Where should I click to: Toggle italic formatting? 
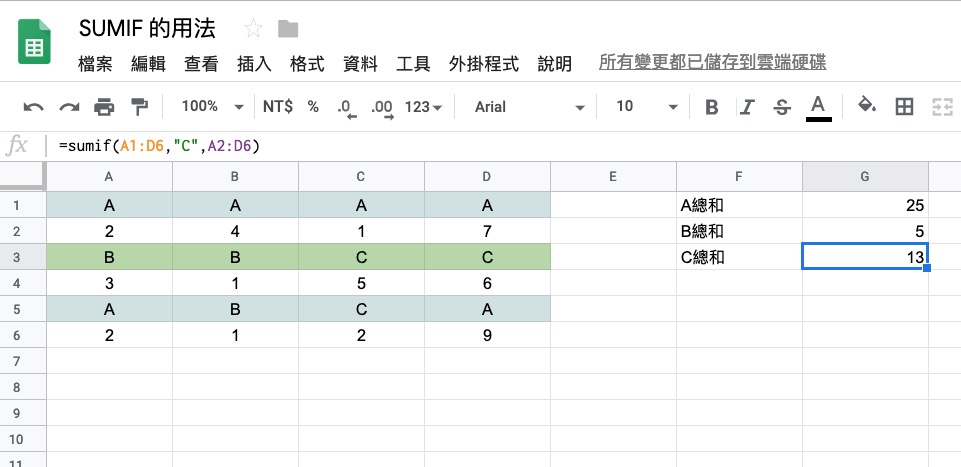tap(747, 107)
